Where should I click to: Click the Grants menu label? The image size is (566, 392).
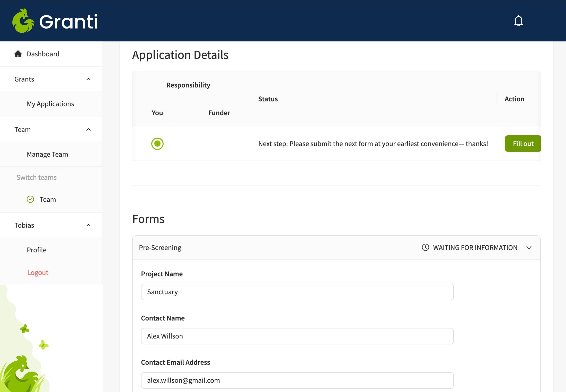click(x=24, y=79)
